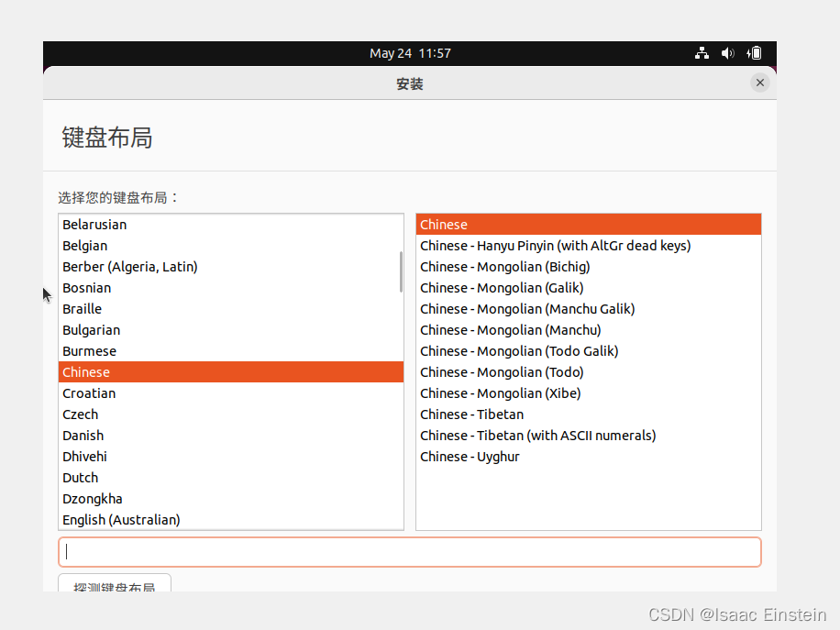Choose Czech keyboard layout

click(231, 414)
